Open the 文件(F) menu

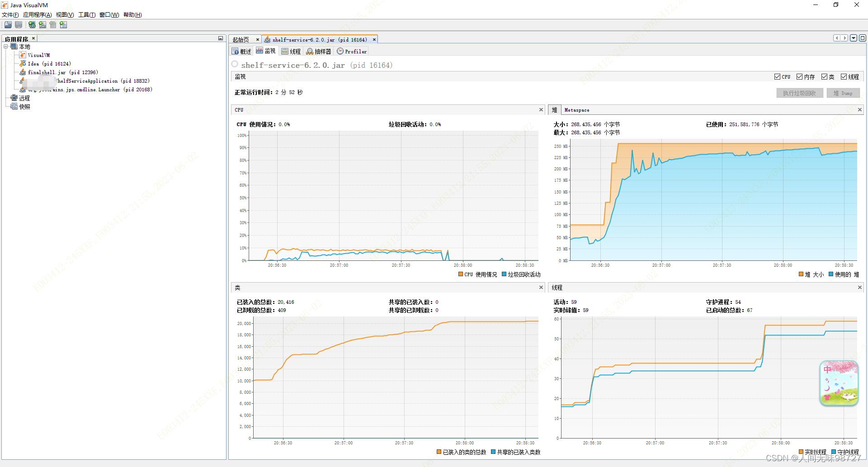10,15
